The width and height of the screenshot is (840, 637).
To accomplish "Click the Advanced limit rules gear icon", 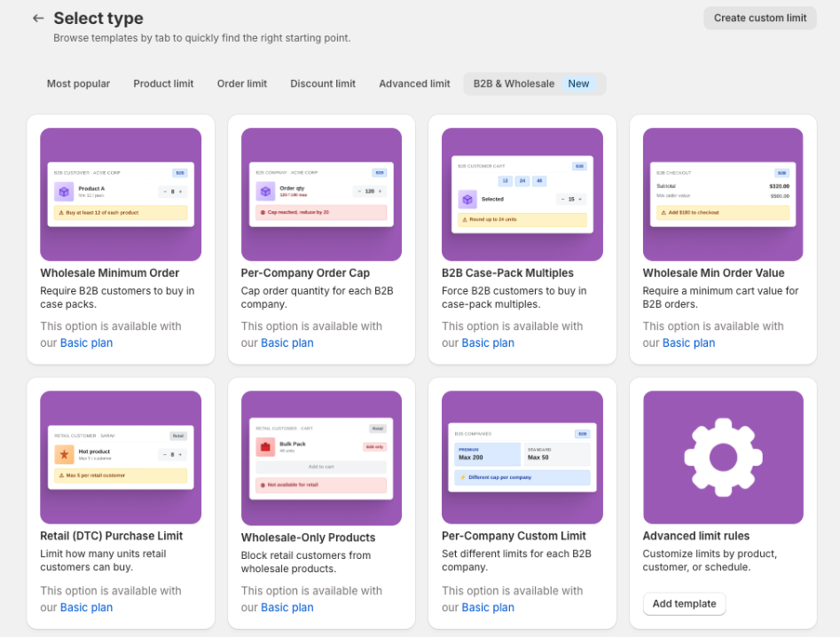I will click(723, 457).
